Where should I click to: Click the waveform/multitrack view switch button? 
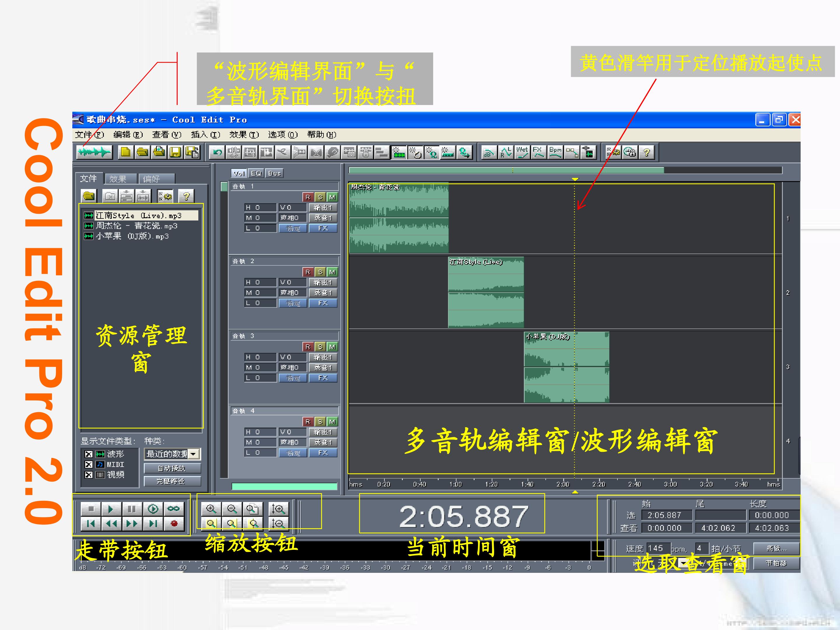(x=94, y=152)
